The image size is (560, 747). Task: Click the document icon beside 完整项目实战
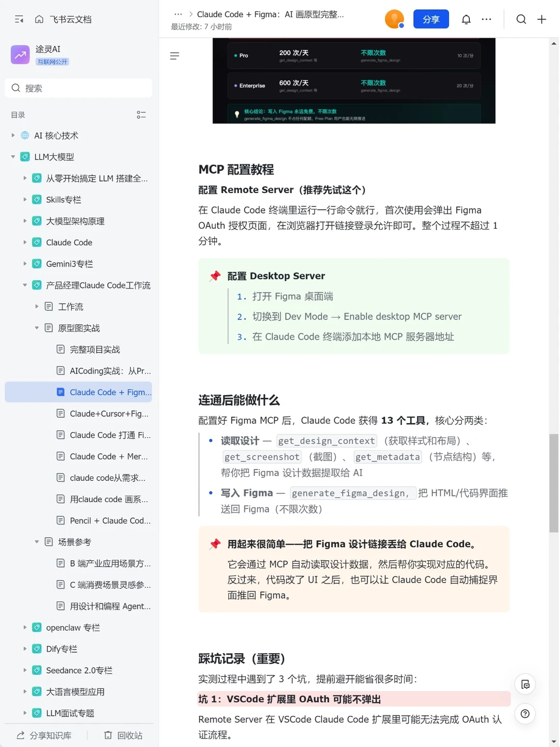click(61, 349)
